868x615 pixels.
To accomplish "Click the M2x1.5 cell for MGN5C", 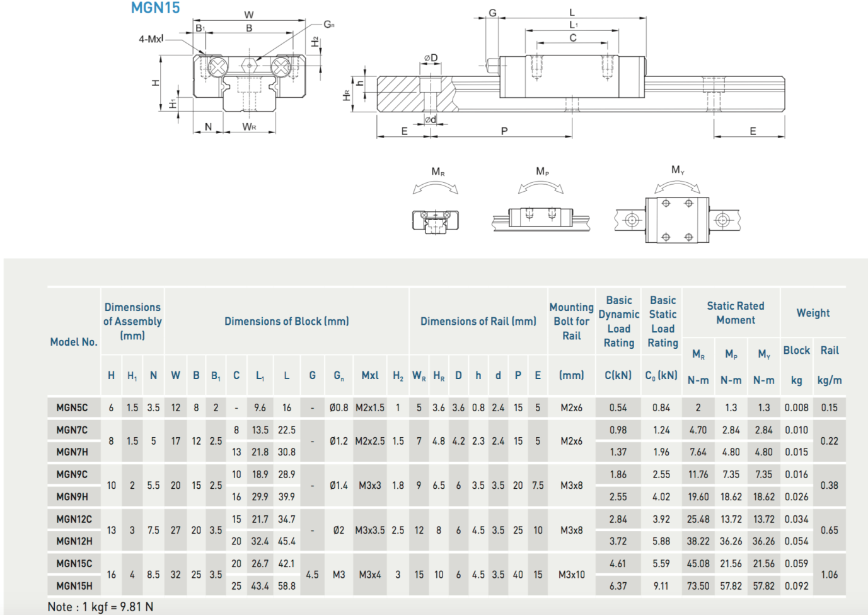I will [x=370, y=407].
